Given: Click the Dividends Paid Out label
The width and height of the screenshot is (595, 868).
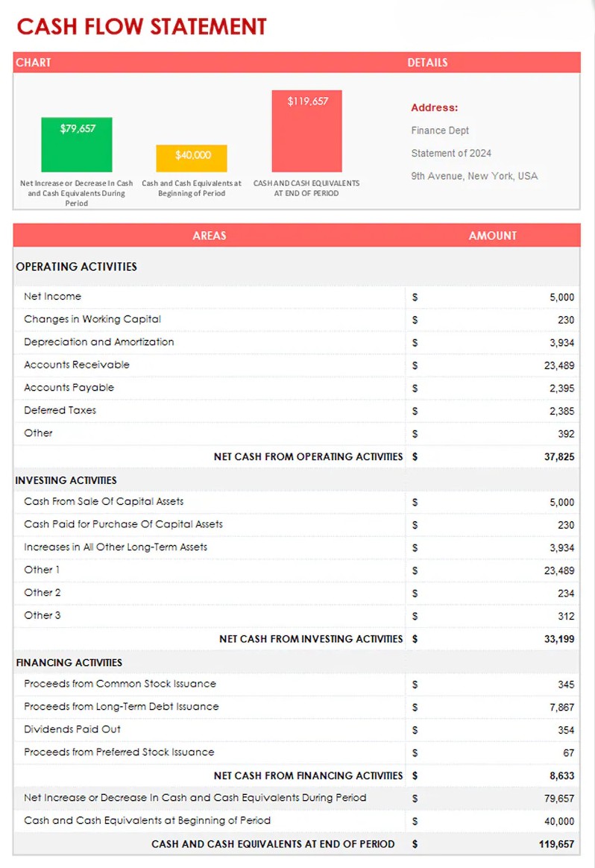Looking at the screenshot, I should (x=72, y=729).
